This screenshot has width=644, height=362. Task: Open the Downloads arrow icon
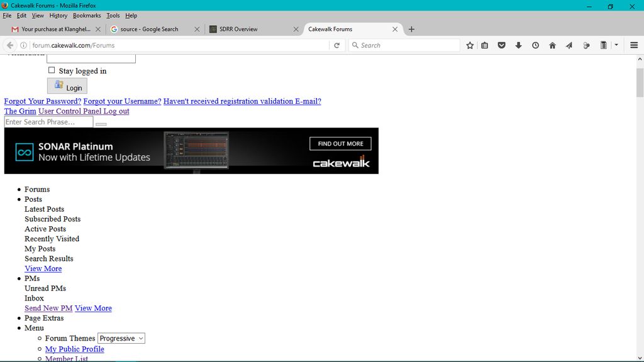[x=518, y=45]
